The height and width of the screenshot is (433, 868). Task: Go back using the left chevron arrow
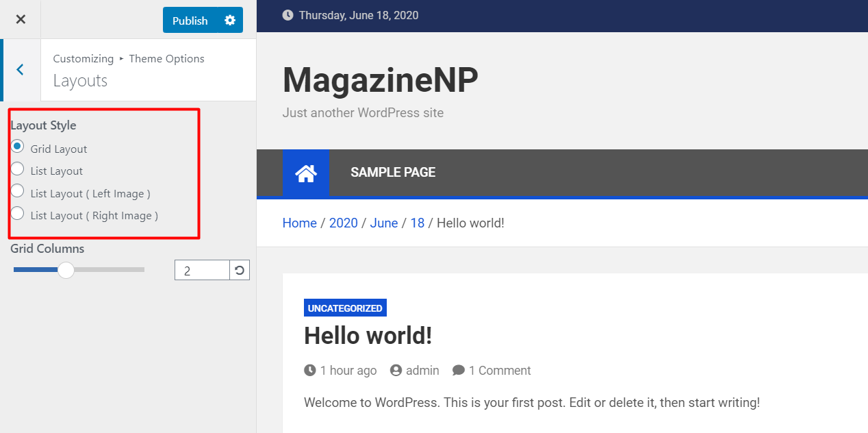[21, 69]
